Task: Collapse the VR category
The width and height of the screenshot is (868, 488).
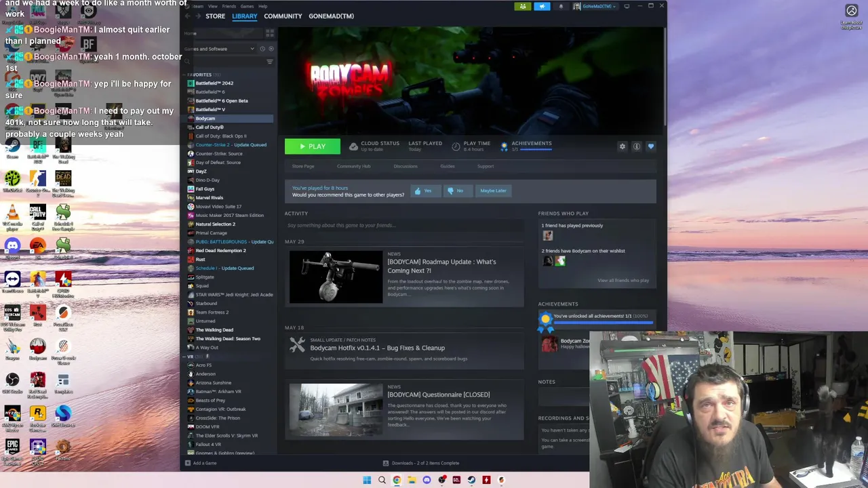Action: click(185, 357)
